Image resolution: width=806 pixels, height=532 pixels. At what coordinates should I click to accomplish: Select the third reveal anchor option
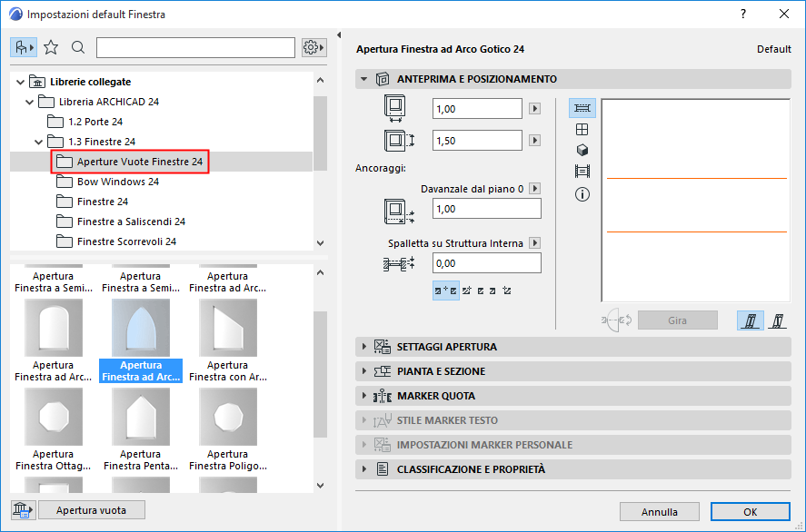click(481, 291)
